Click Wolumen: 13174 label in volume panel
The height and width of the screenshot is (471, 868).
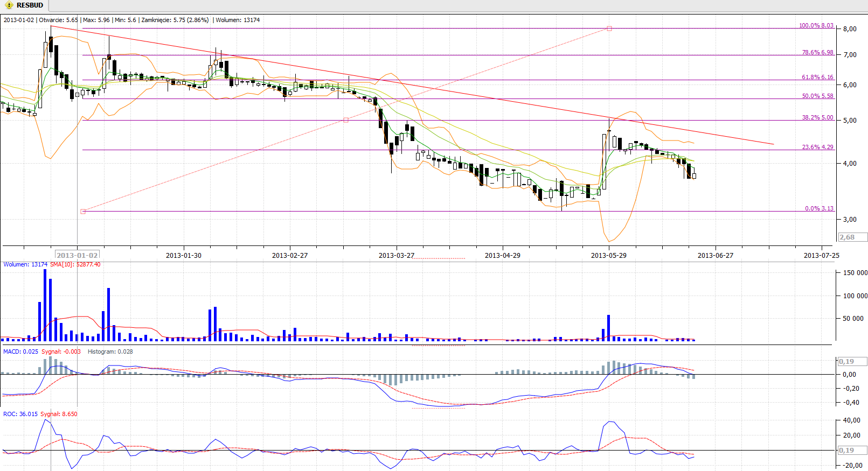(25, 264)
